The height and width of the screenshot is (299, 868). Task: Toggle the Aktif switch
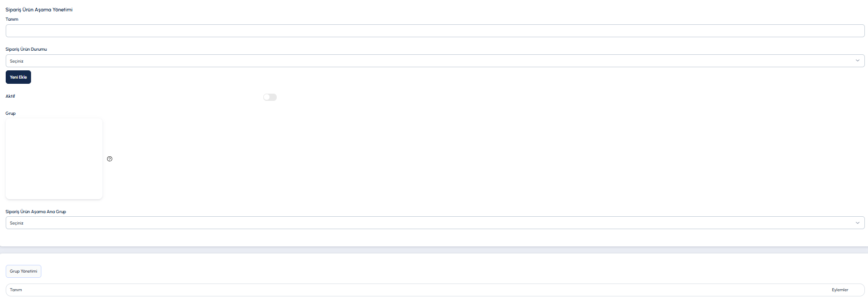270,97
